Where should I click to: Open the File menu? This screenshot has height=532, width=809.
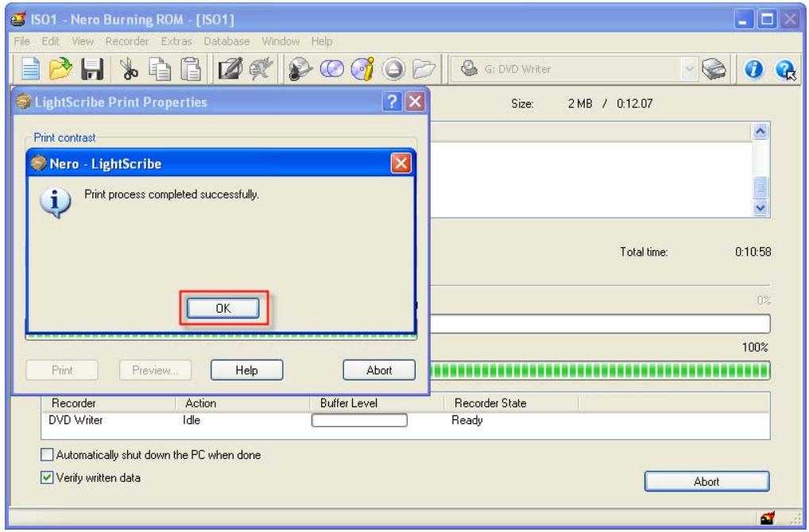pos(21,41)
